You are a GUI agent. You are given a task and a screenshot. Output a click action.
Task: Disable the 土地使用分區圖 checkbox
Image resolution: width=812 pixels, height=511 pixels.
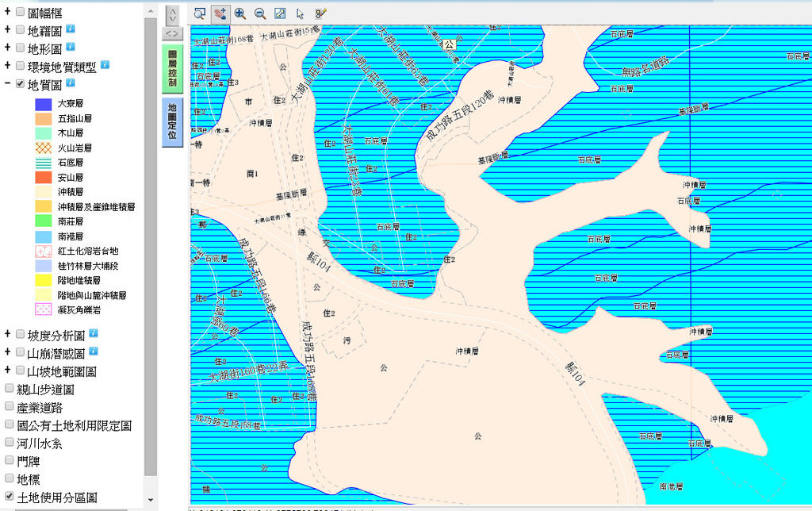[x=10, y=497]
